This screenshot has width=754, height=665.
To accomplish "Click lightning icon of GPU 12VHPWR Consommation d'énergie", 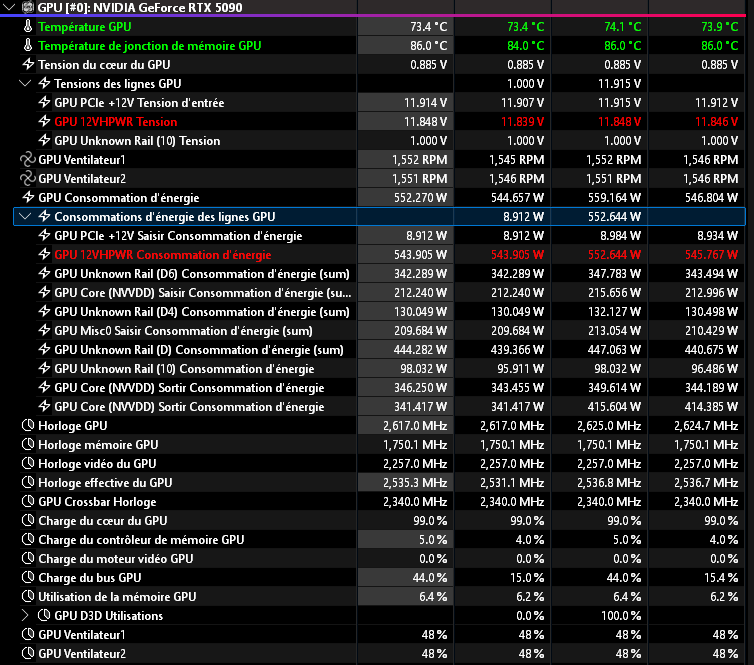I will pos(44,255).
